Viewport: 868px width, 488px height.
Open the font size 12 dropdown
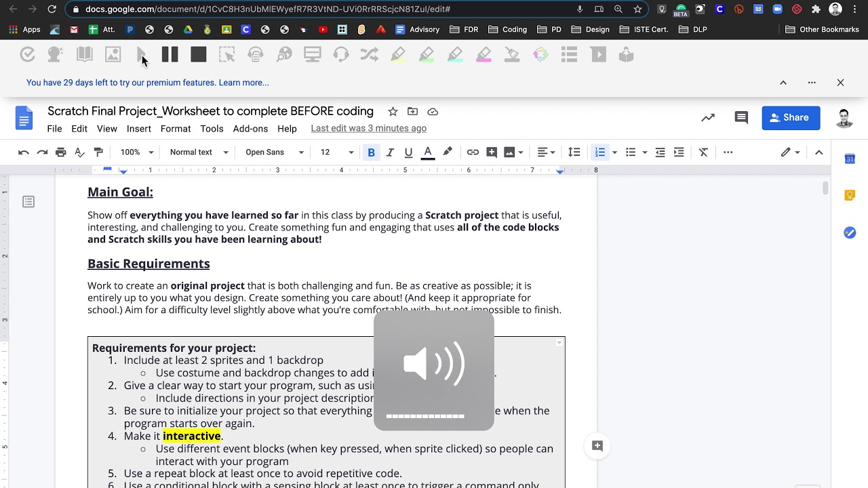coord(337,152)
